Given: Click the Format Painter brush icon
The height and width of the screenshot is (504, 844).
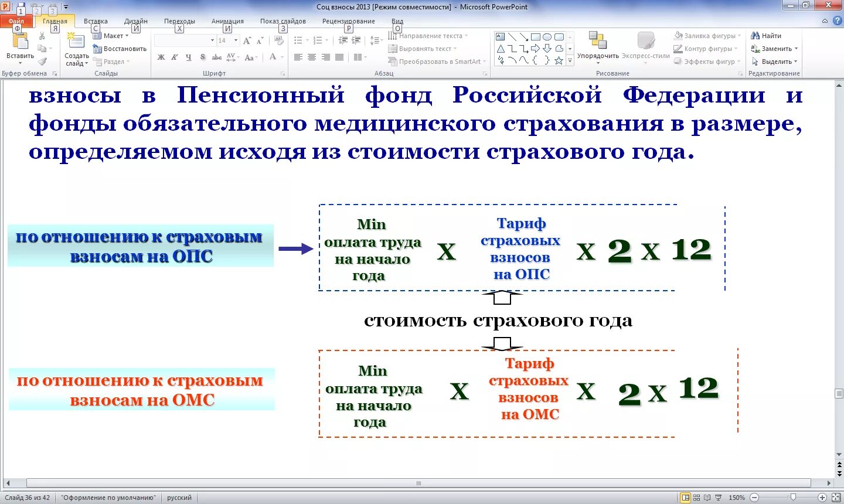Looking at the screenshot, I should pyautogui.click(x=42, y=62).
